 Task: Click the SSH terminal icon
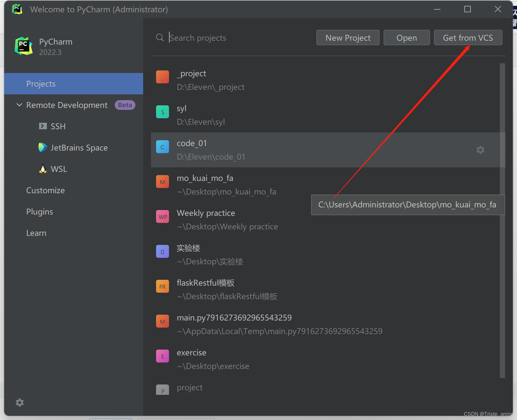pyautogui.click(x=43, y=126)
